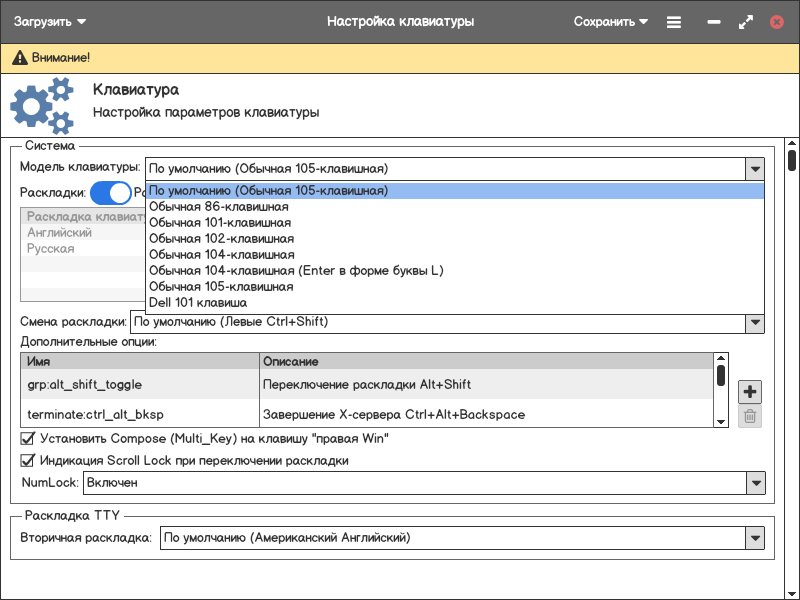Click the trash icon to delete option
The image size is (800, 600).
click(x=750, y=417)
